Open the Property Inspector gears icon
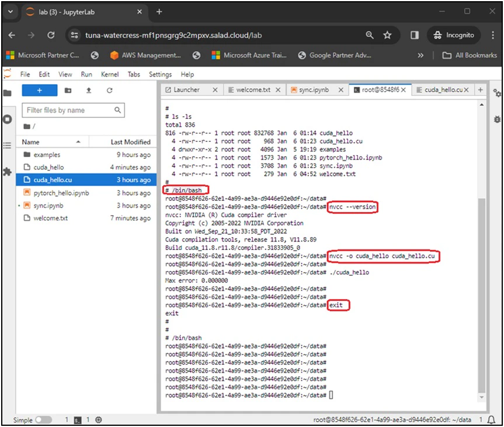The image size is (504, 427). pos(497,93)
